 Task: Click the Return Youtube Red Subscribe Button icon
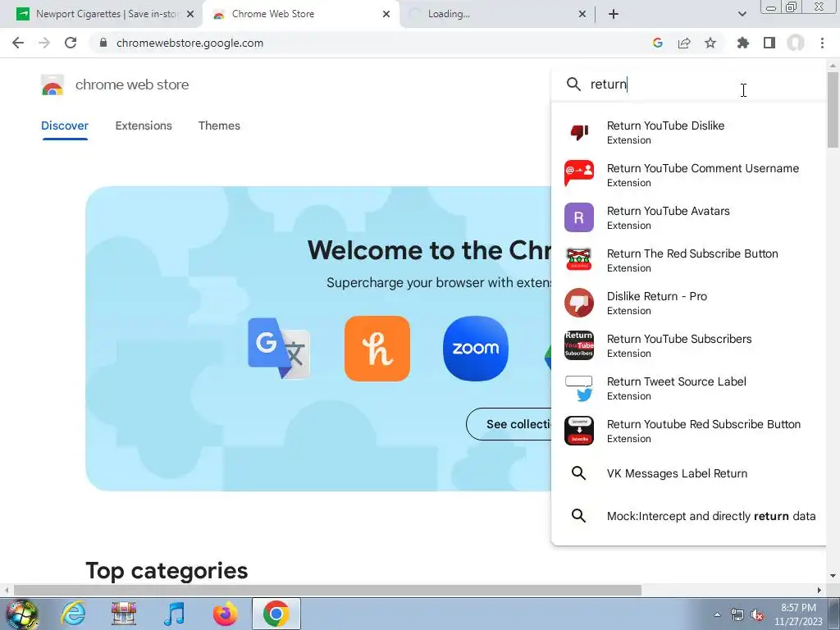pos(579,431)
